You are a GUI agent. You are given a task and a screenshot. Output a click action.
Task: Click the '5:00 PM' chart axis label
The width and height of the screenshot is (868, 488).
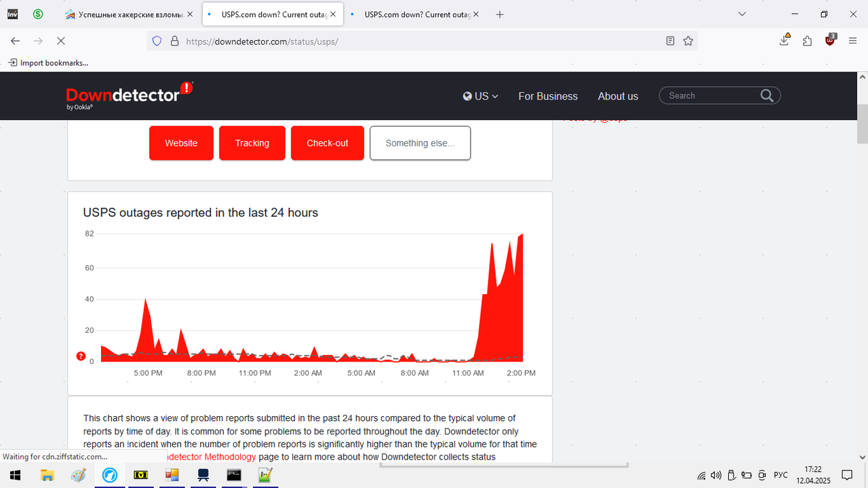point(148,373)
